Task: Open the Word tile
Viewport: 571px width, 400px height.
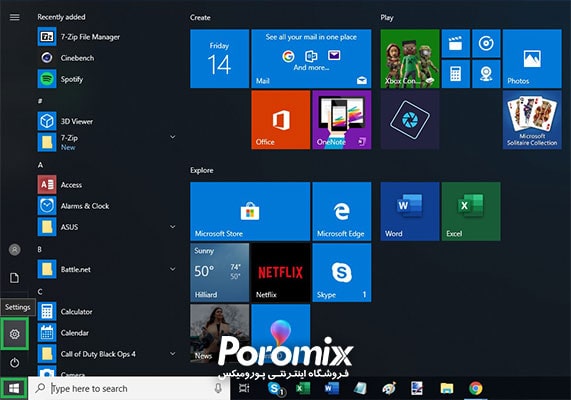Action: [410, 211]
